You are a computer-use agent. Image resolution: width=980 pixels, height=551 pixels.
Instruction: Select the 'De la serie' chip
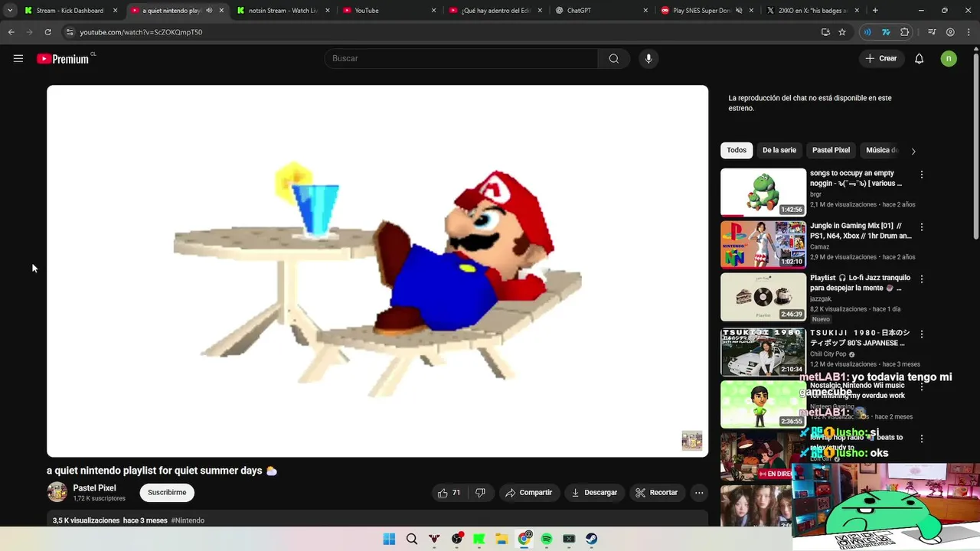coord(779,150)
